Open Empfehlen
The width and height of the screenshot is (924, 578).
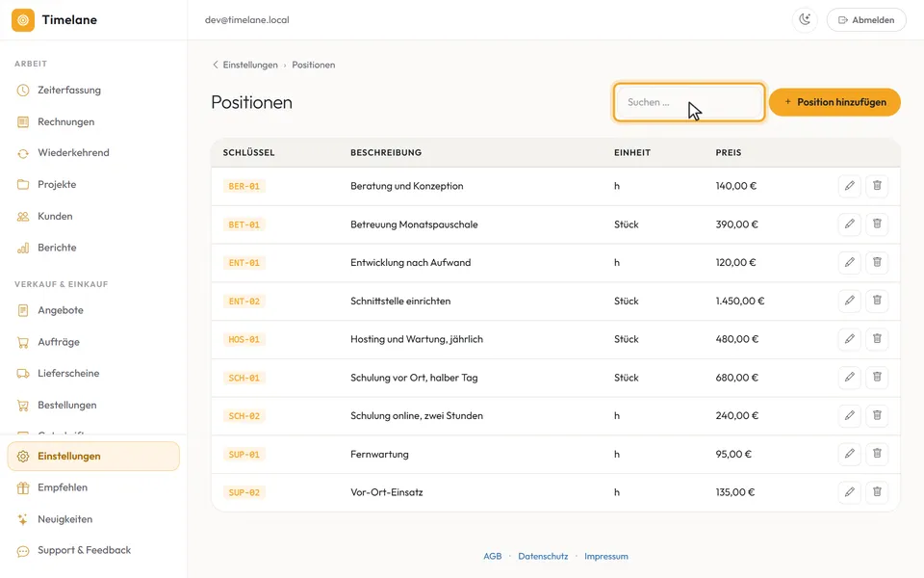coord(93,487)
